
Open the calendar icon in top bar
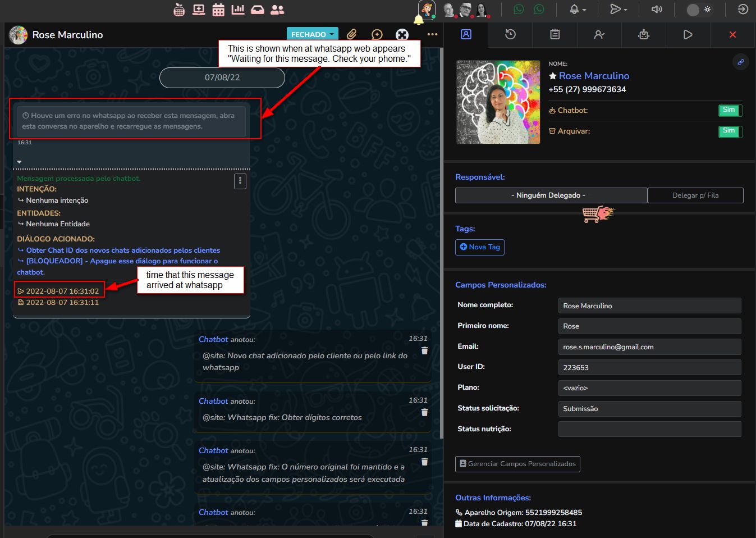pos(218,10)
